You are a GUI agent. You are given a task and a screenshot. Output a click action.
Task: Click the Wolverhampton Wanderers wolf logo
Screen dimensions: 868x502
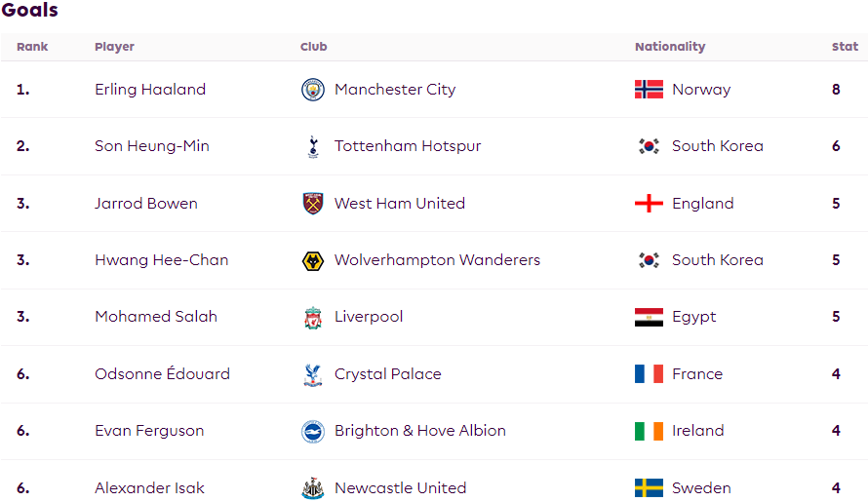point(313,260)
